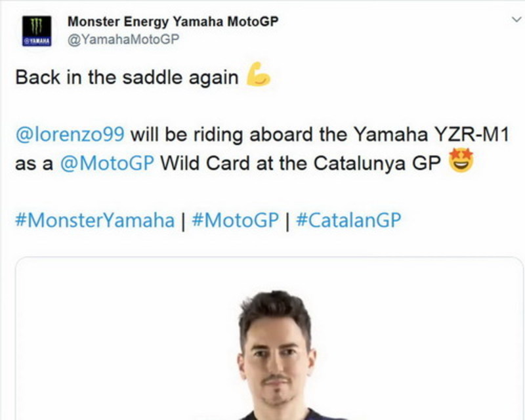The image size is (525, 420).
Task: Open the @YamahaMotoGP handle
Action: coord(123,39)
